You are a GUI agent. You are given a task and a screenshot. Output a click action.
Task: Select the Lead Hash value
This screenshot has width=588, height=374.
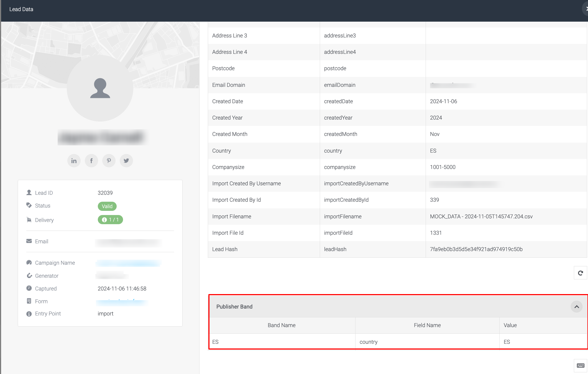[476, 249]
